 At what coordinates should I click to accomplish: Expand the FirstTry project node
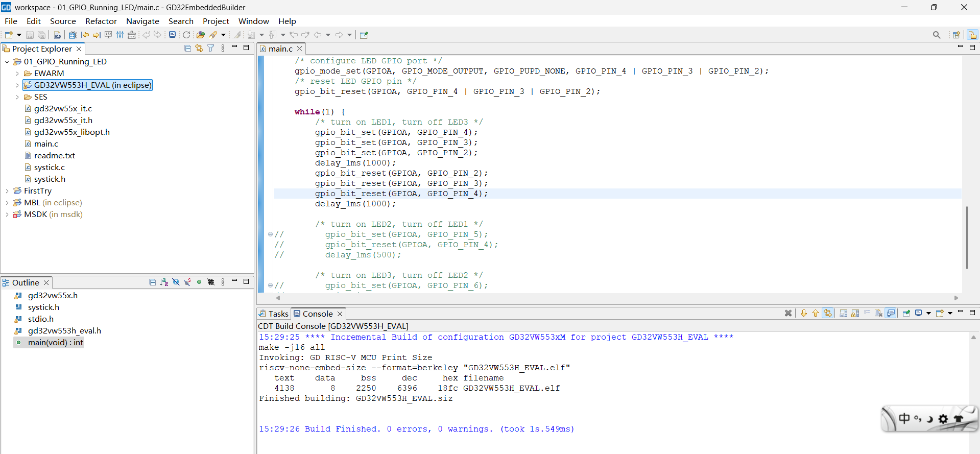point(7,191)
